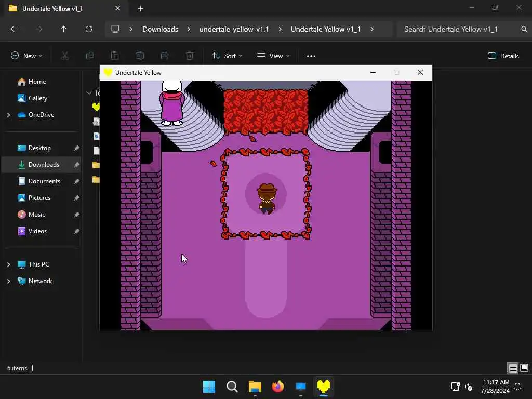Open the clock and date flyout
This screenshot has width=532, height=399.
point(495,387)
